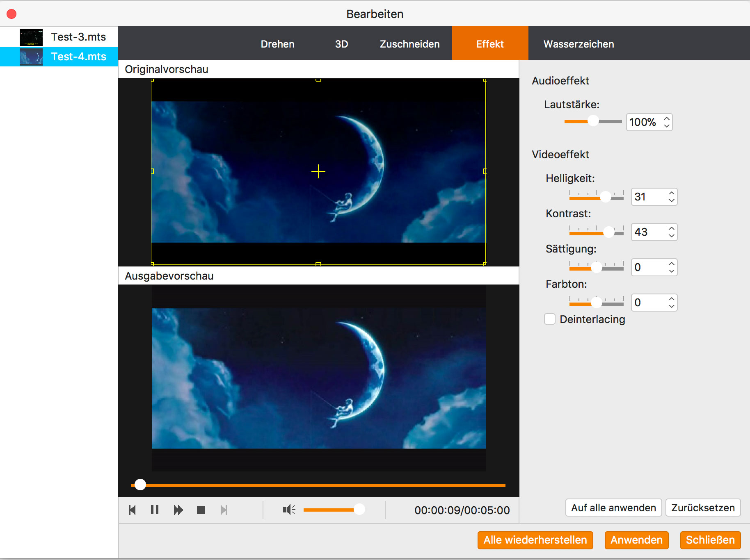Click the 00:00:09/00:05:00 time display

pos(462,510)
